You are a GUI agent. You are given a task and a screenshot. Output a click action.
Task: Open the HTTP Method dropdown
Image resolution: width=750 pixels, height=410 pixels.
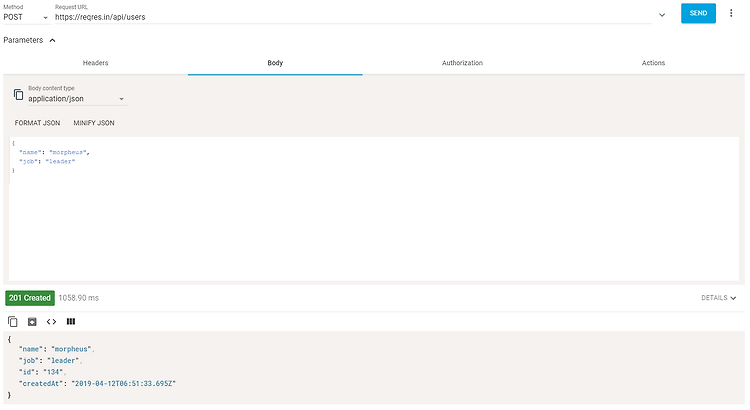(26, 17)
